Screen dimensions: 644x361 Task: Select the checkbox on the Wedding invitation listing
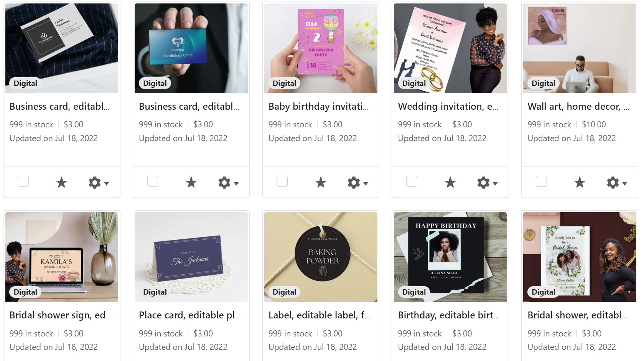[412, 181]
